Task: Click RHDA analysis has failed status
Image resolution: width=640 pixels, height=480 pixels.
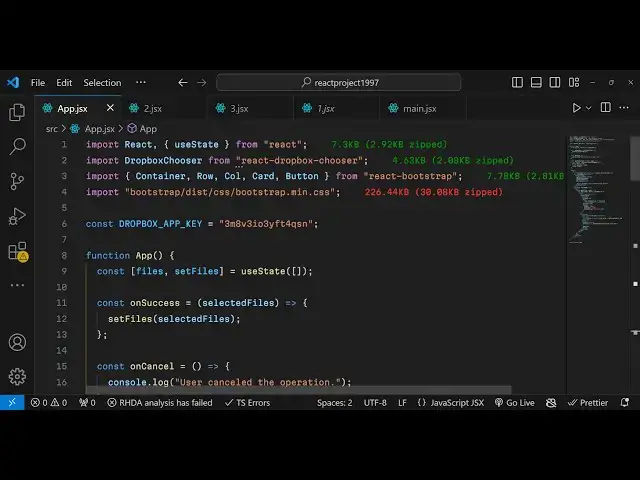Action: [160, 402]
